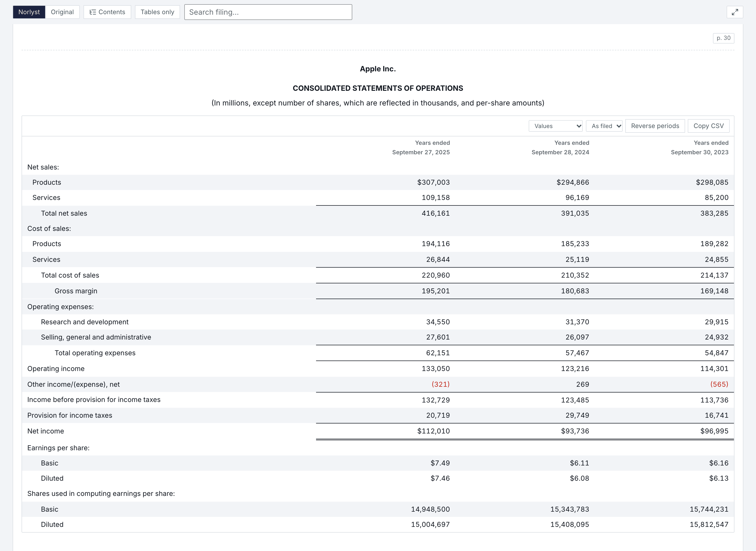This screenshot has width=756, height=551.
Task: Open the Contents outline
Action: pyautogui.click(x=107, y=12)
